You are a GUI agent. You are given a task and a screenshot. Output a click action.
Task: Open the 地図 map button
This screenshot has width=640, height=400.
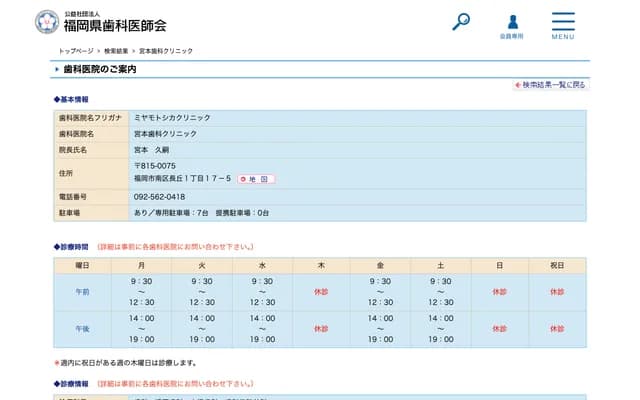pyautogui.click(x=256, y=179)
